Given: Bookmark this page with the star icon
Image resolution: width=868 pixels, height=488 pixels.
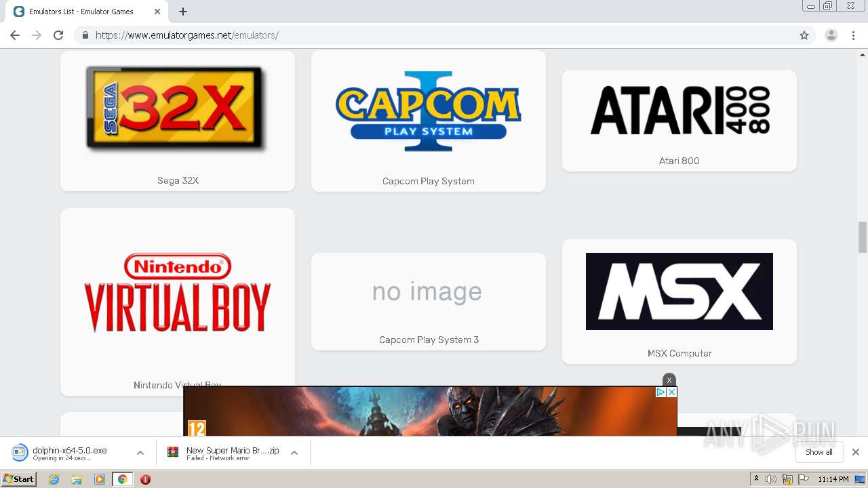Looking at the screenshot, I should click(804, 35).
